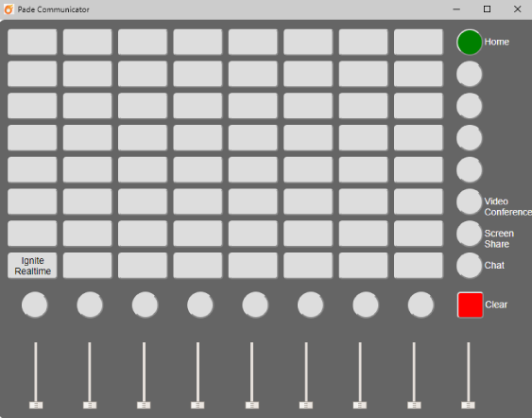This screenshot has width=532, height=418.
Task: Click the top-left pad in the grid
Action: coord(32,43)
